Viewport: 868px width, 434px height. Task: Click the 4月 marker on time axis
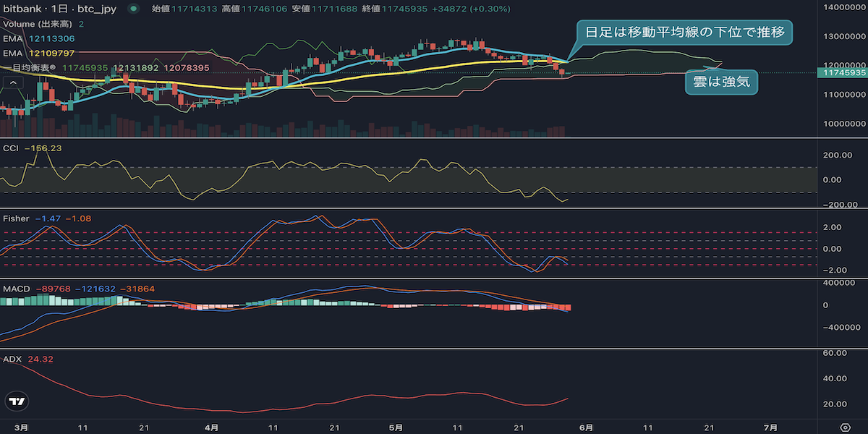pos(210,427)
